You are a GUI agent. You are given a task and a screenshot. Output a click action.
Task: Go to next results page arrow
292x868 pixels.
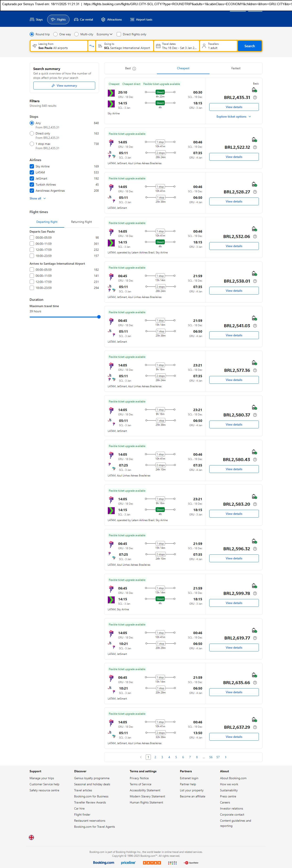[x=226, y=757]
